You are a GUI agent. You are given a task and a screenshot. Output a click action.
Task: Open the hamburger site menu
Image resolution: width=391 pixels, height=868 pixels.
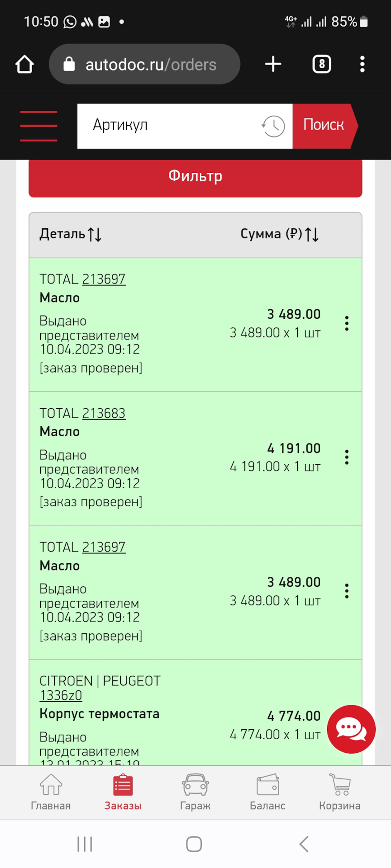39,126
